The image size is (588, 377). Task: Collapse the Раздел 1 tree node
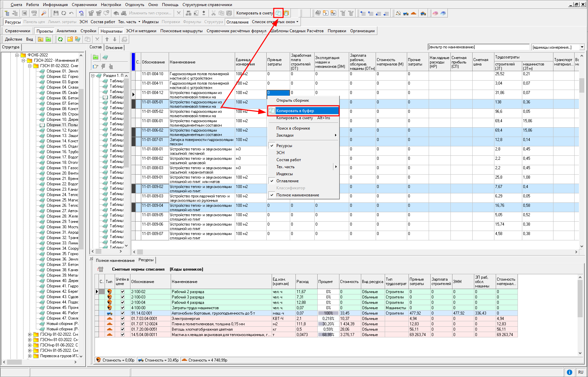pyautogui.click(x=93, y=76)
